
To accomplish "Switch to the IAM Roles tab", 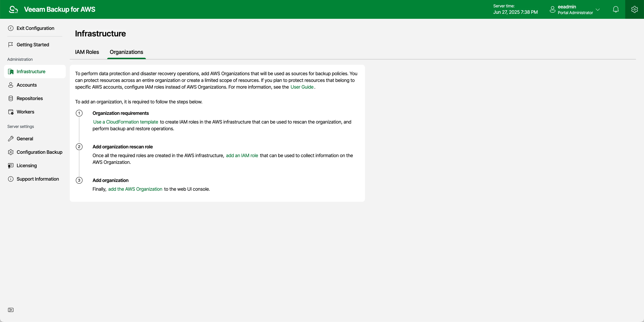I will (87, 52).
